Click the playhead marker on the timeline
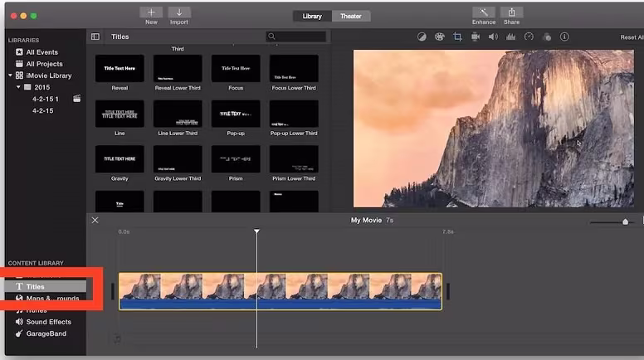The width and height of the screenshot is (644, 360). tap(256, 231)
